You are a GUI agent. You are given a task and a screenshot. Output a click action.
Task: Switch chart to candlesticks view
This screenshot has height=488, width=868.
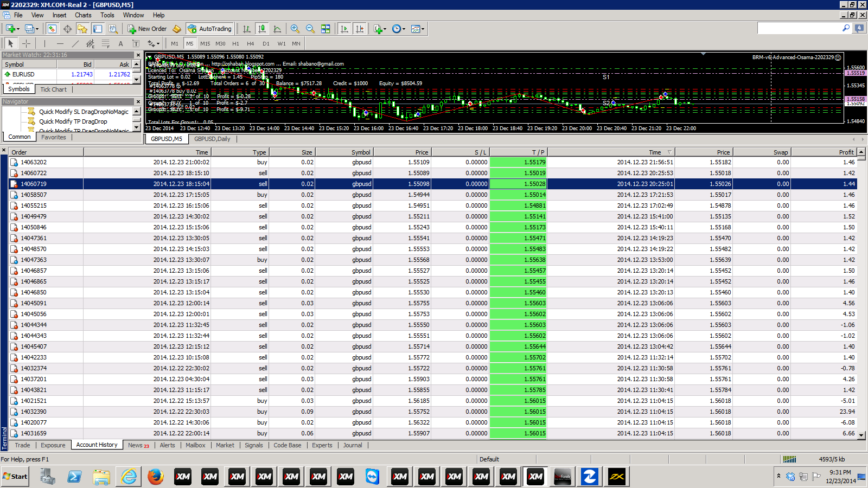tap(262, 29)
